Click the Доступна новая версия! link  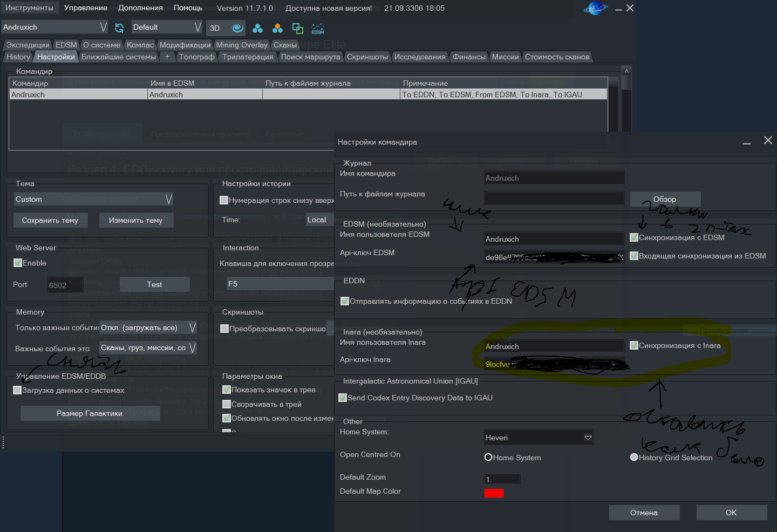(329, 8)
